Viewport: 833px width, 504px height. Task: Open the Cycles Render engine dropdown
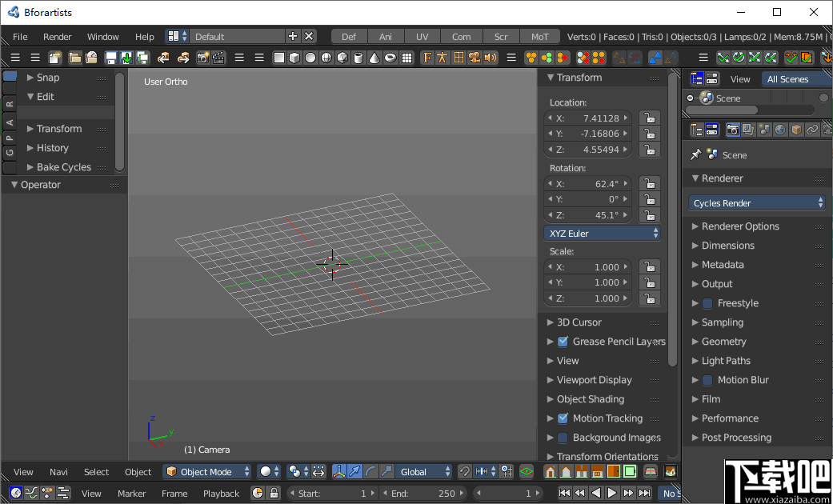756,202
